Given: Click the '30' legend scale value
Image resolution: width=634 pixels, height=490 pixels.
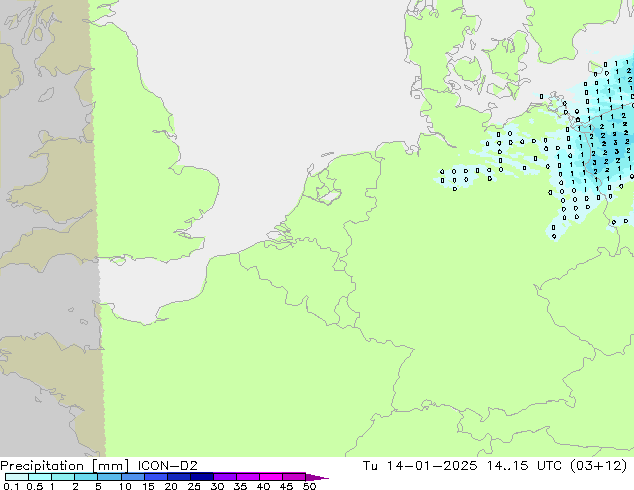Looking at the screenshot, I should (217, 486).
